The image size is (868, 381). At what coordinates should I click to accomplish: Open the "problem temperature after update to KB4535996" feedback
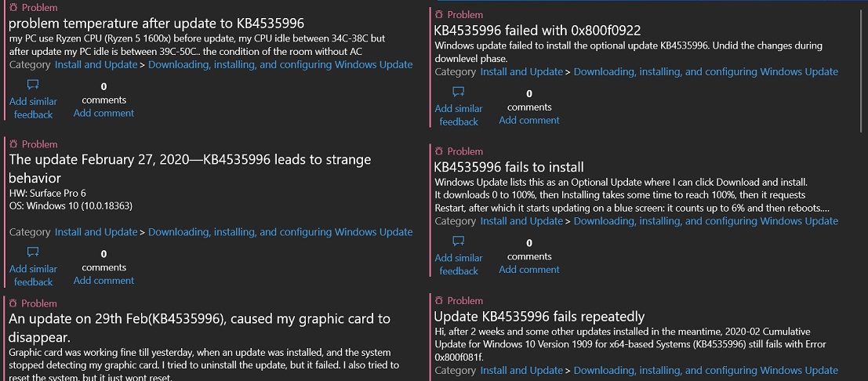point(156,23)
